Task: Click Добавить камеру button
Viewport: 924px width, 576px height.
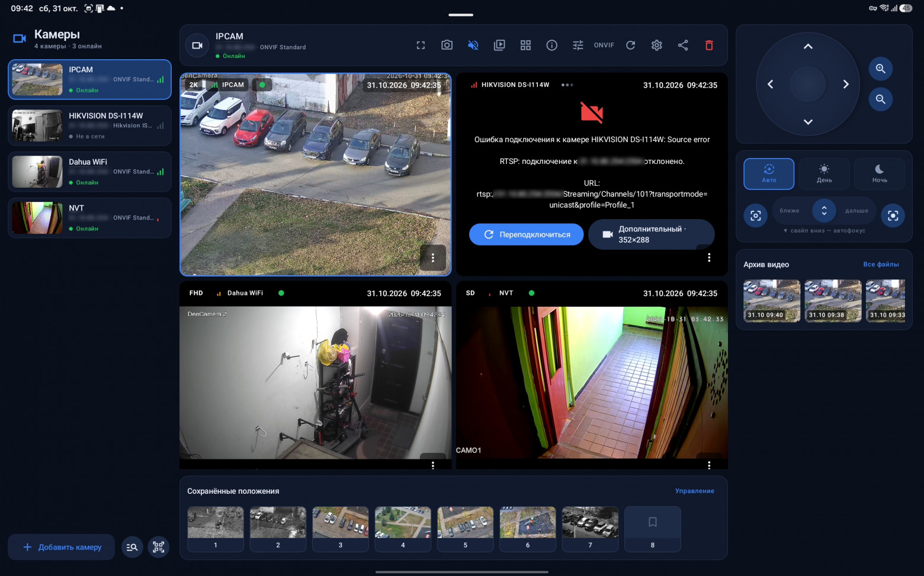Action: pyautogui.click(x=62, y=547)
